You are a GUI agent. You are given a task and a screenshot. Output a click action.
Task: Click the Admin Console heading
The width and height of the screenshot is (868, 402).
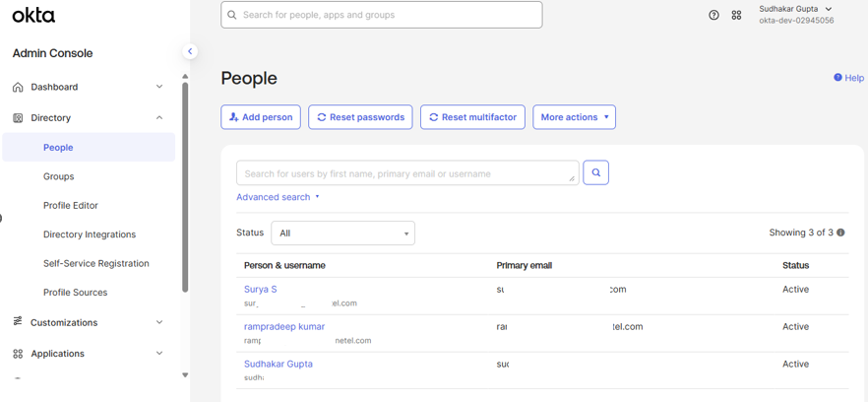tap(52, 53)
